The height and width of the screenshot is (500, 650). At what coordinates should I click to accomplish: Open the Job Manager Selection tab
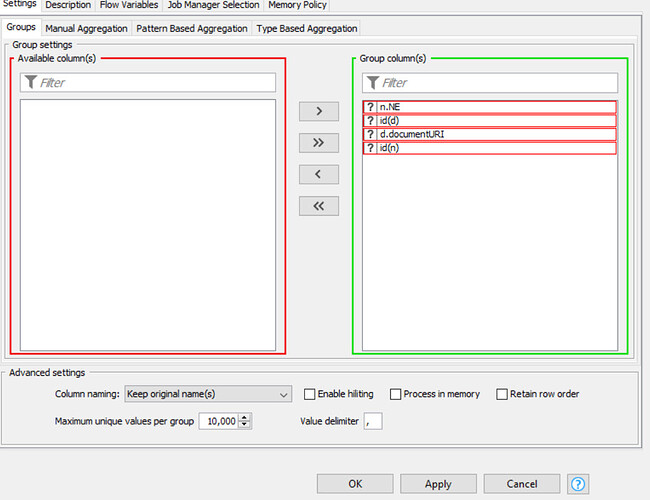[x=213, y=5]
